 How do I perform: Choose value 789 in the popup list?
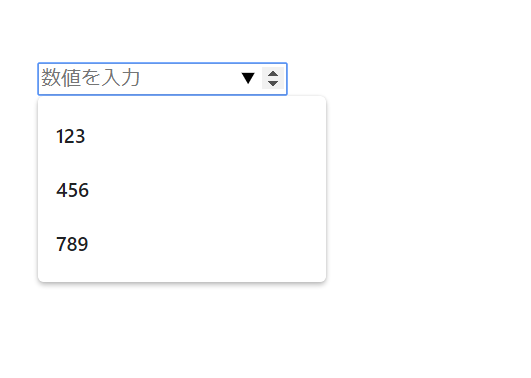point(182,244)
